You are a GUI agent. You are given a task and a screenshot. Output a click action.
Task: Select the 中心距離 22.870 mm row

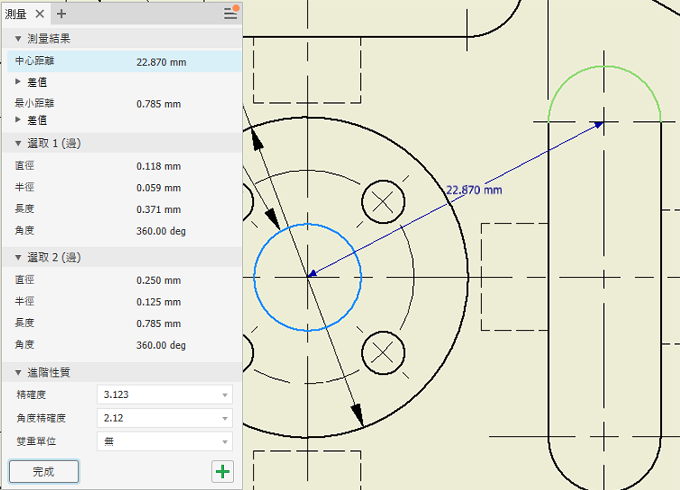pyautogui.click(x=124, y=62)
